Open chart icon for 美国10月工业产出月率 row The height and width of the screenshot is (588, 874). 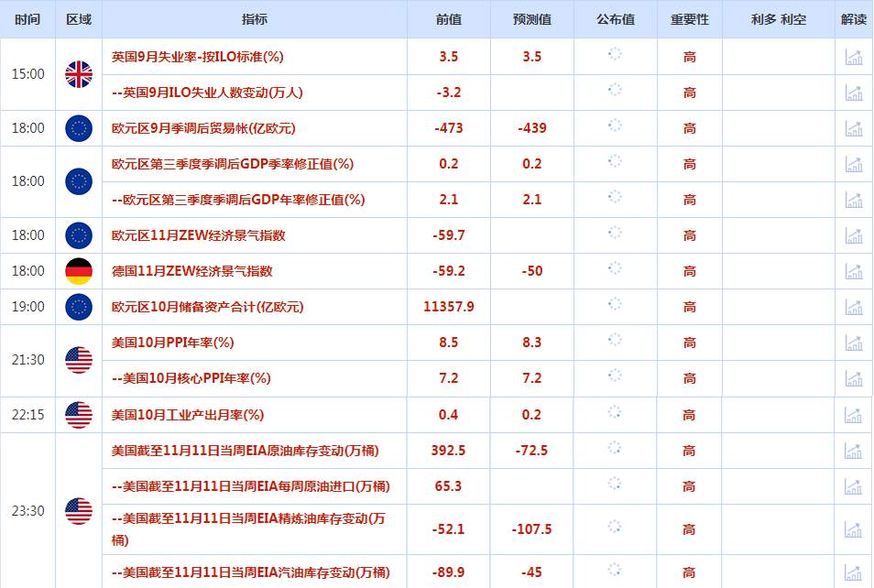point(853,415)
